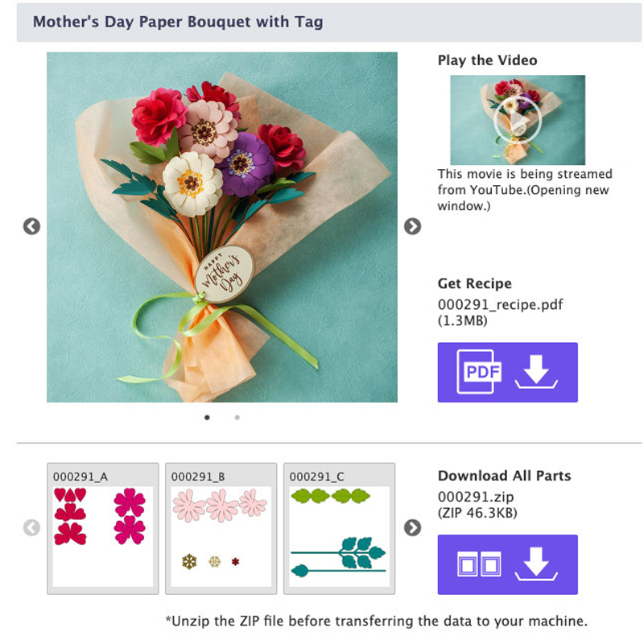Viewport: 644px width, 644px height.
Task: Click the download arrow on the recipe button
Action: pyautogui.click(x=536, y=372)
